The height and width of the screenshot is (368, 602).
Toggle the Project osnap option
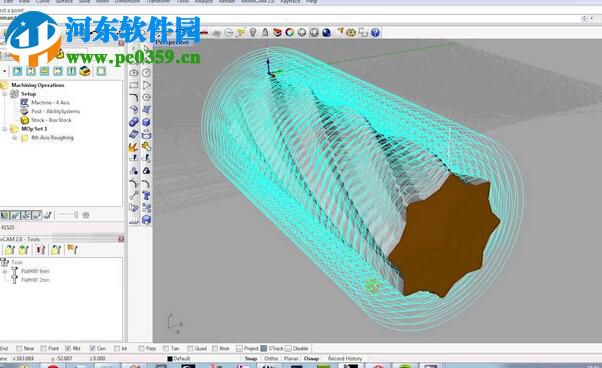[239, 348]
